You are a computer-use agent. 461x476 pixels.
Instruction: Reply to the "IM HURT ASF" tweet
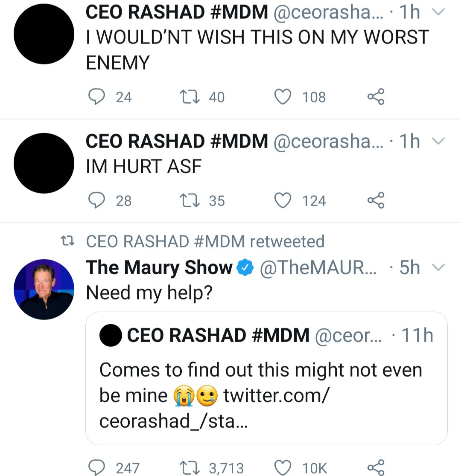96,200
